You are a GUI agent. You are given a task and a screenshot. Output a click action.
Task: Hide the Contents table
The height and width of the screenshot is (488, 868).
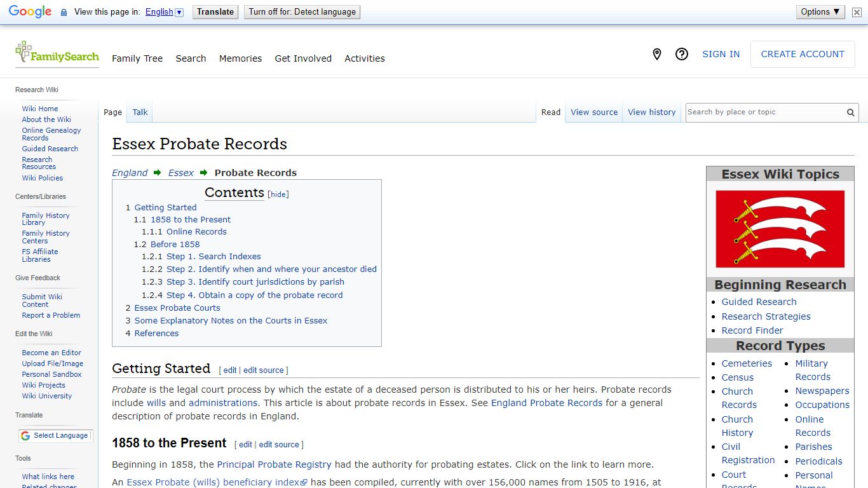[278, 194]
